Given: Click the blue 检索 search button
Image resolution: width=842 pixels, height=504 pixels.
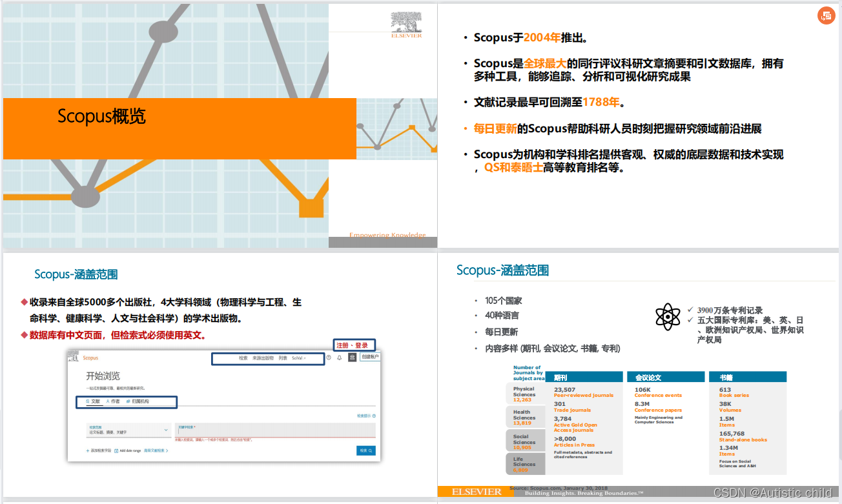Looking at the screenshot, I should (365, 450).
